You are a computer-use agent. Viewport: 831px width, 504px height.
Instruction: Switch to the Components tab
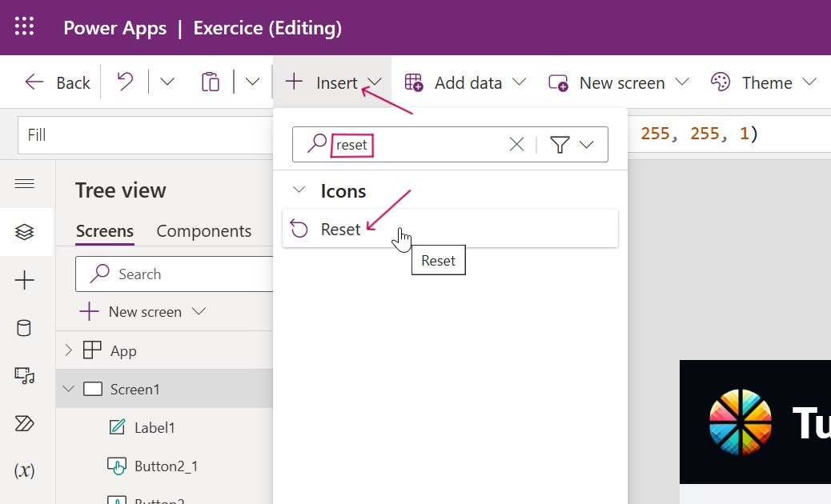click(203, 231)
